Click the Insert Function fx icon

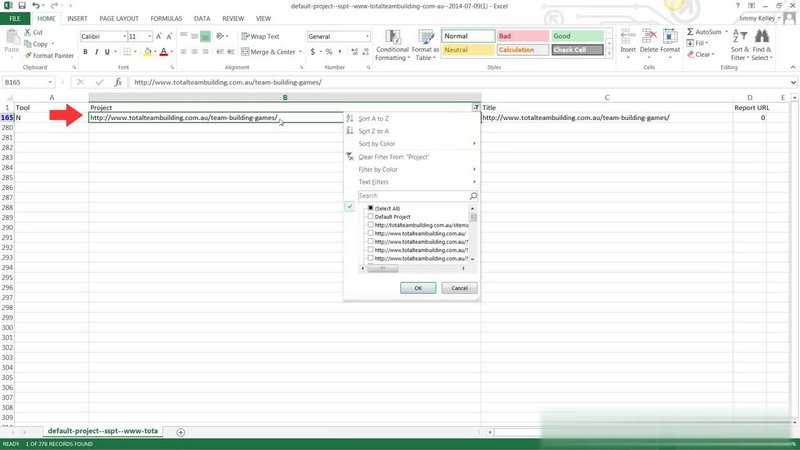click(x=118, y=82)
